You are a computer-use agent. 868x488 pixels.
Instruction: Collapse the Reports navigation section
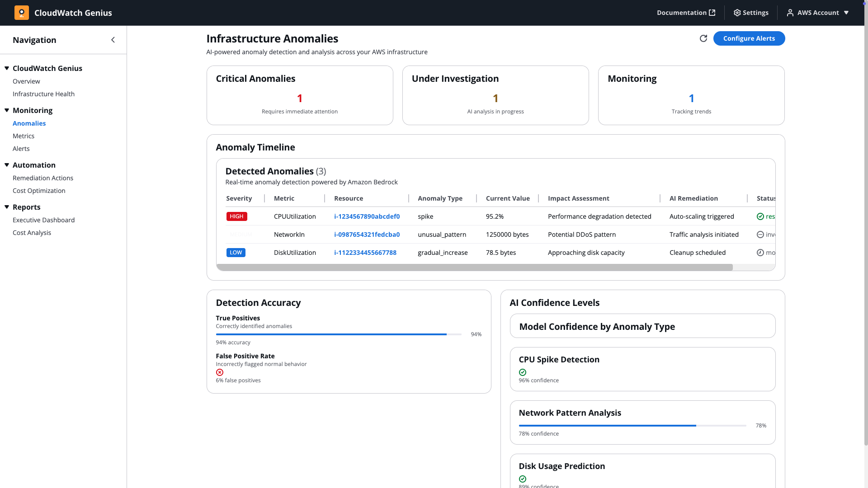(7, 207)
